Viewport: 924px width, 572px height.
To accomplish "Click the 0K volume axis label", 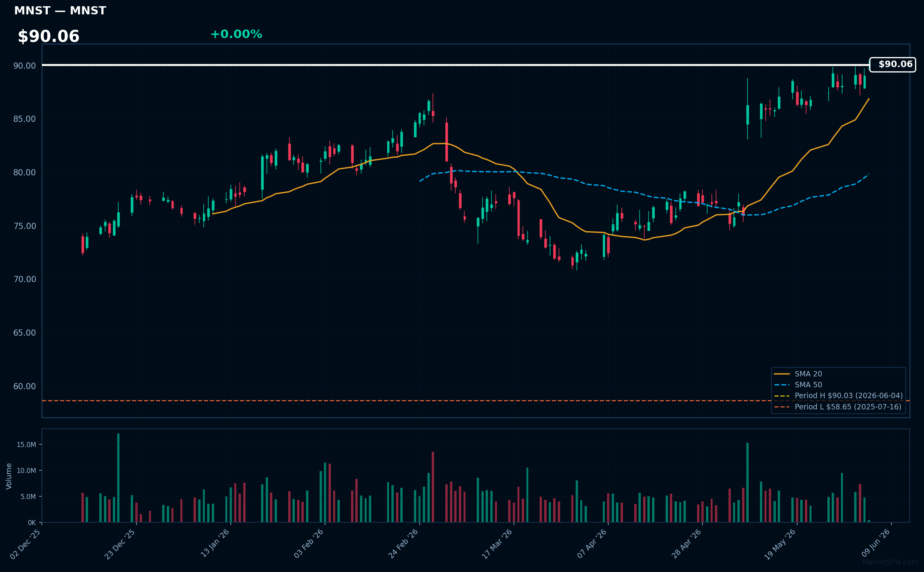I will tap(32, 523).
